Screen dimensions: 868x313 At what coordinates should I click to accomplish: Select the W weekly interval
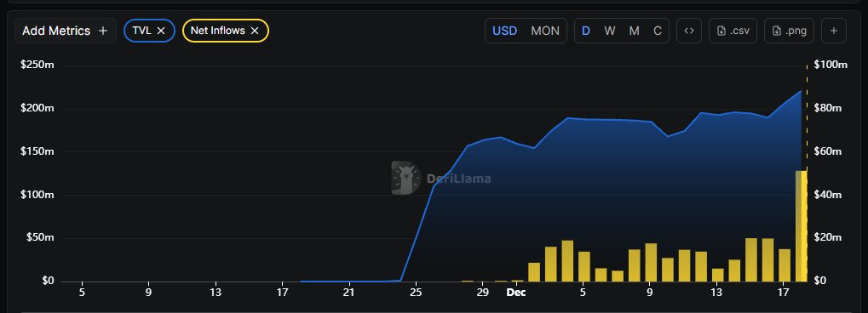click(x=610, y=31)
